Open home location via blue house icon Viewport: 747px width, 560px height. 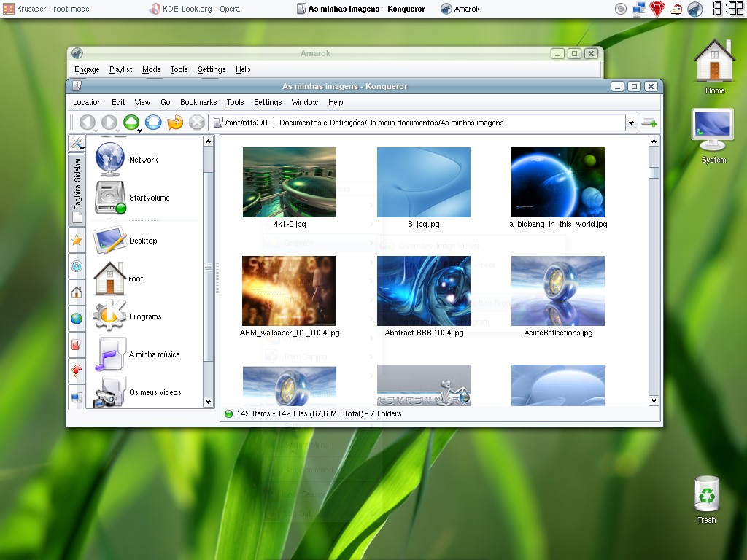(x=153, y=122)
